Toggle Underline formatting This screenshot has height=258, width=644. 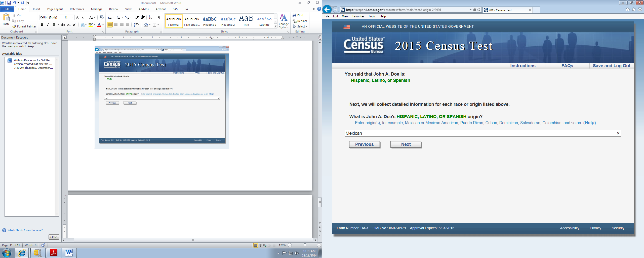[x=54, y=25]
